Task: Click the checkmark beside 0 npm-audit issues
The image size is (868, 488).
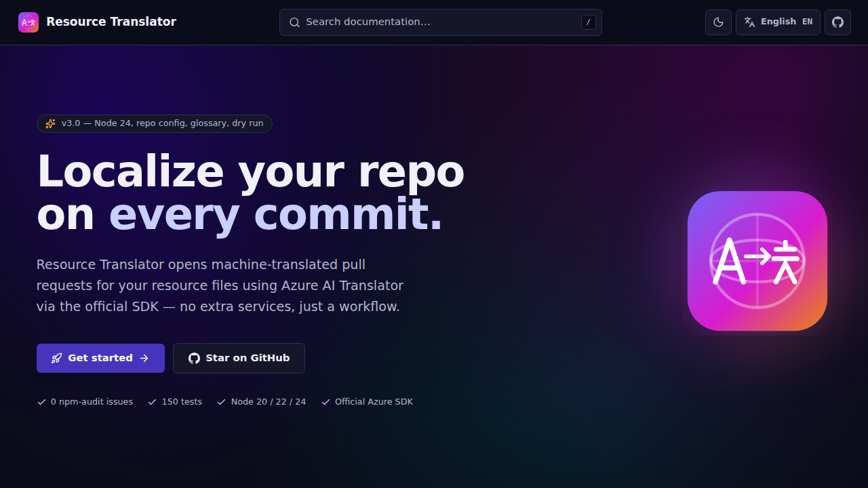Action: (x=41, y=402)
